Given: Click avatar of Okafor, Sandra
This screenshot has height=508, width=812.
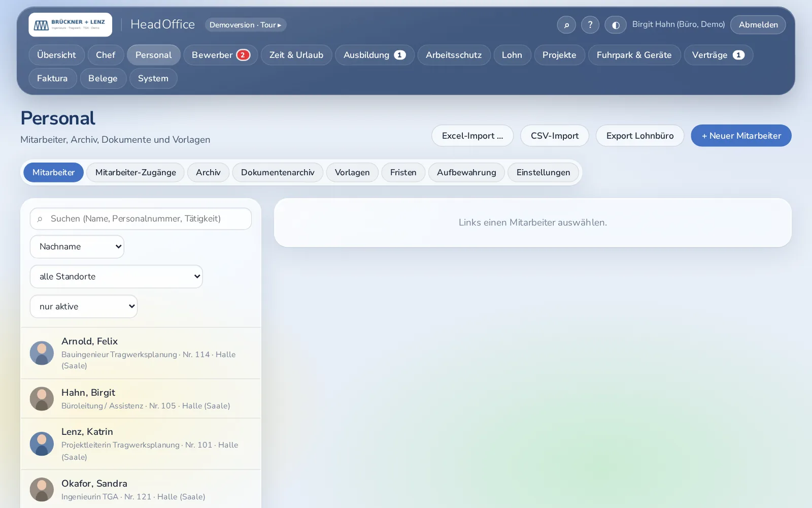Looking at the screenshot, I should [42, 489].
